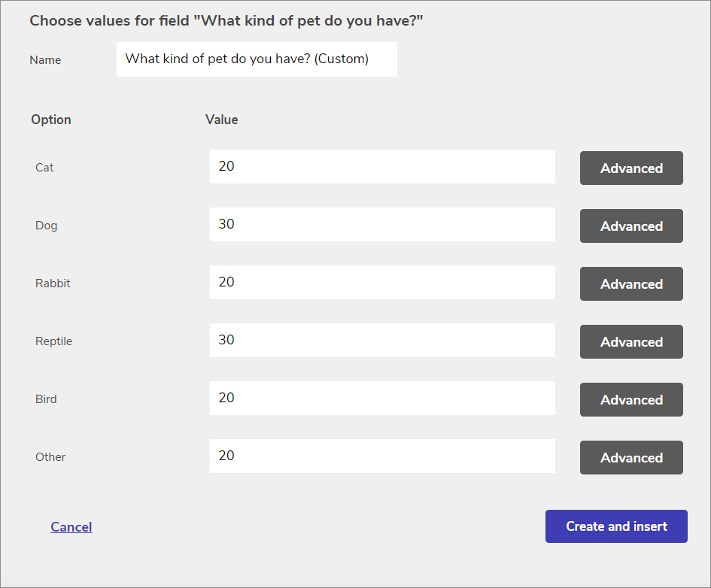Open Bird's Advanced settings
The height and width of the screenshot is (588, 711).
[631, 400]
